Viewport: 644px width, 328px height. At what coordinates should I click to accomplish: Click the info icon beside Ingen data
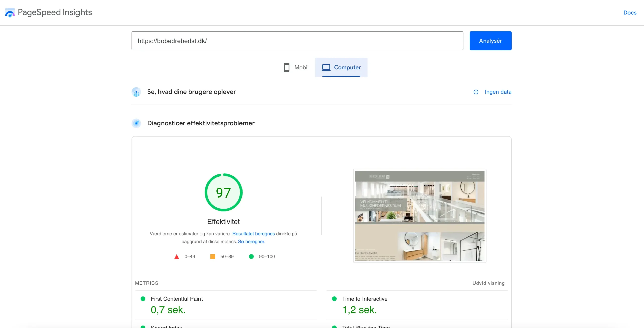(x=476, y=92)
